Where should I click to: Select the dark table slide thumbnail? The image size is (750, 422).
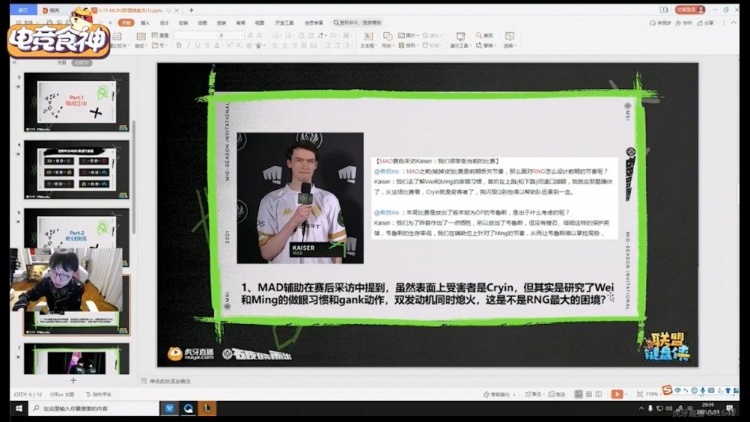tap(77, 169)
